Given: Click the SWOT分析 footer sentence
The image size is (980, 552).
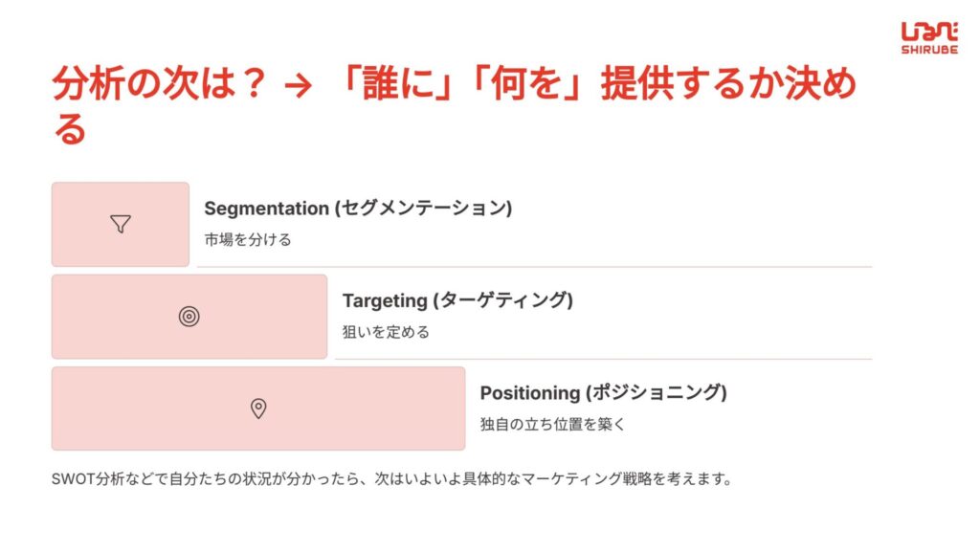Looking at the screenshot, I should [x=391, y=479].
